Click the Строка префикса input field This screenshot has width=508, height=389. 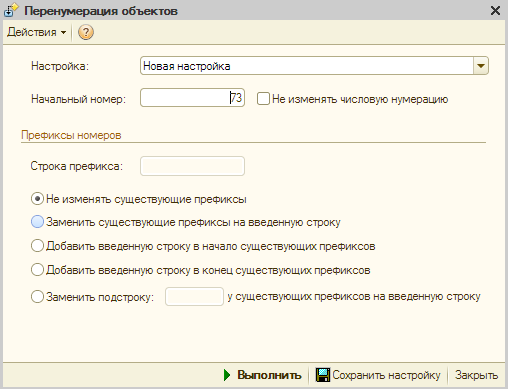192,166
